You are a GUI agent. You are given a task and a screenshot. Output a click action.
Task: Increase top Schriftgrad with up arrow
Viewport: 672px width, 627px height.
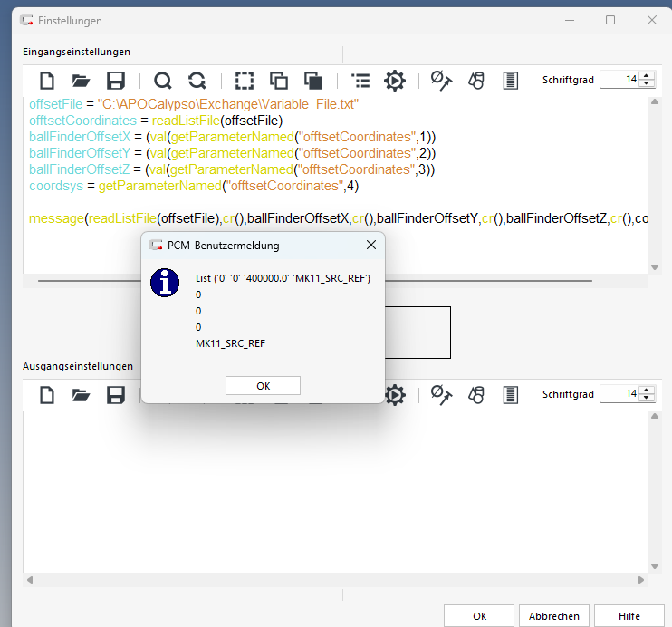pos(647,75)
